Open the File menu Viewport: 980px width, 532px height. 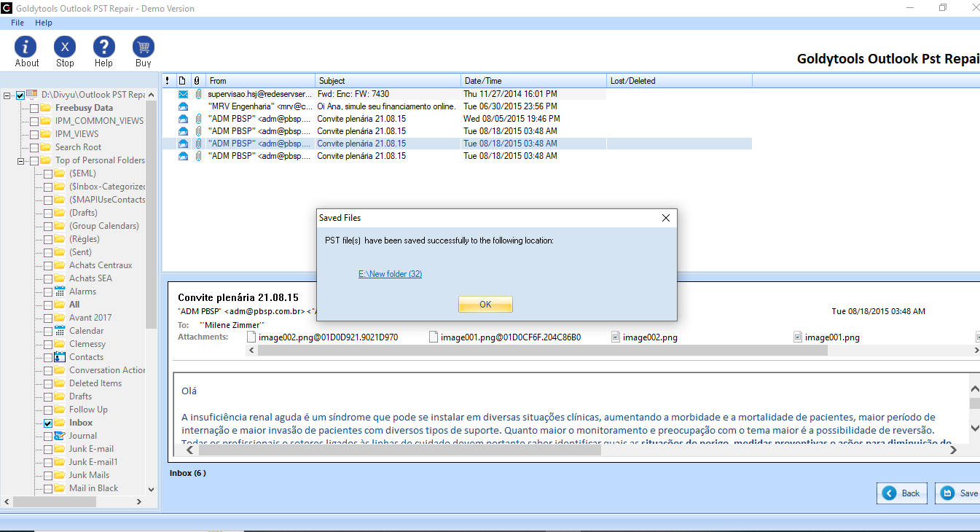pyautogui.click(x=17, y=23)
